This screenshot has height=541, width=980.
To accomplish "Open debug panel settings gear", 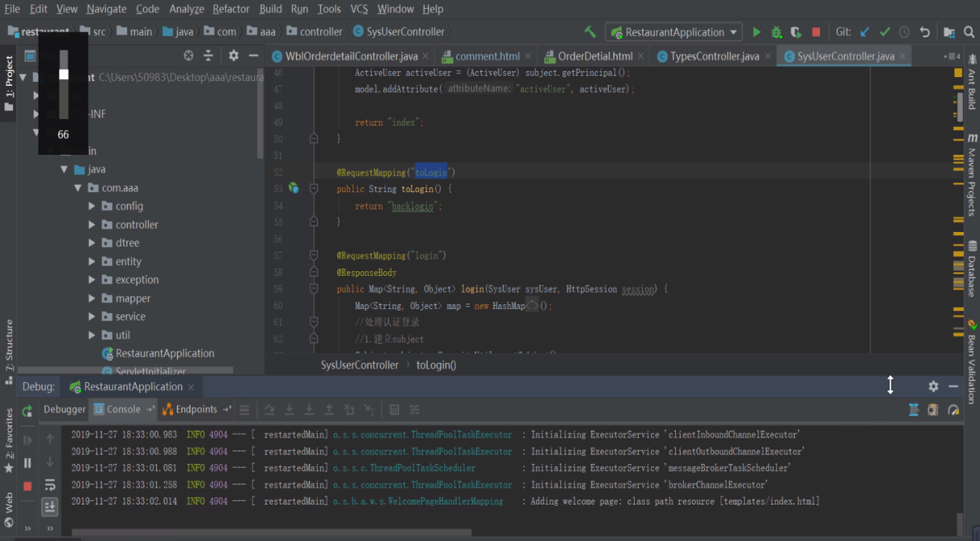I will 933,386.
